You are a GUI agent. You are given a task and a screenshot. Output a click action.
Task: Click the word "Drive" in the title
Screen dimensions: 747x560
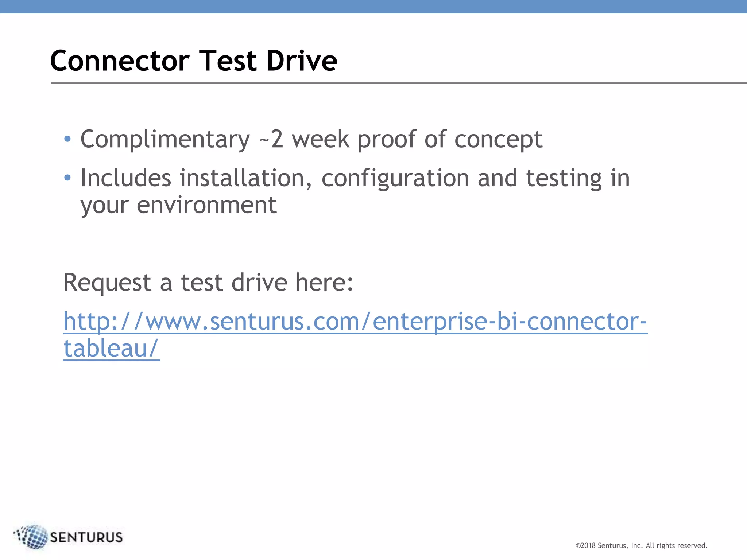[x=302, y=61]
